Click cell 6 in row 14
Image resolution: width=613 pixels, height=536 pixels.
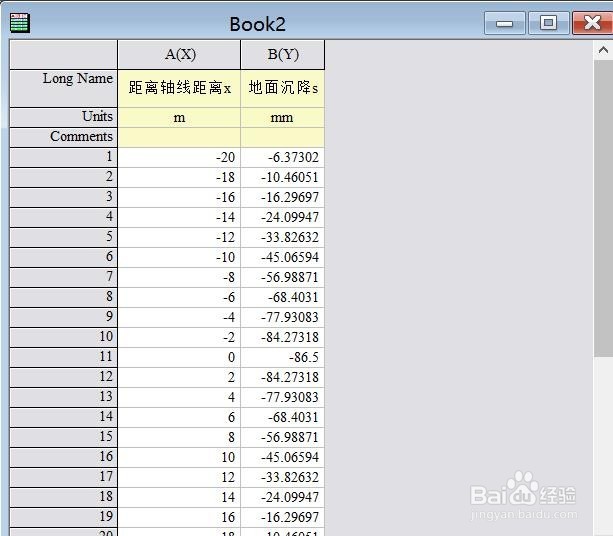coord(179,417)
